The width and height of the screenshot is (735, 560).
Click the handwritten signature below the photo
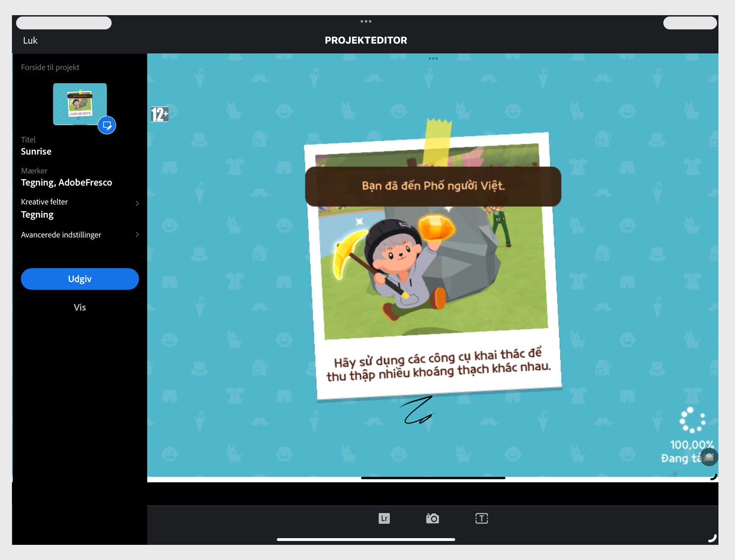point(417,410)
